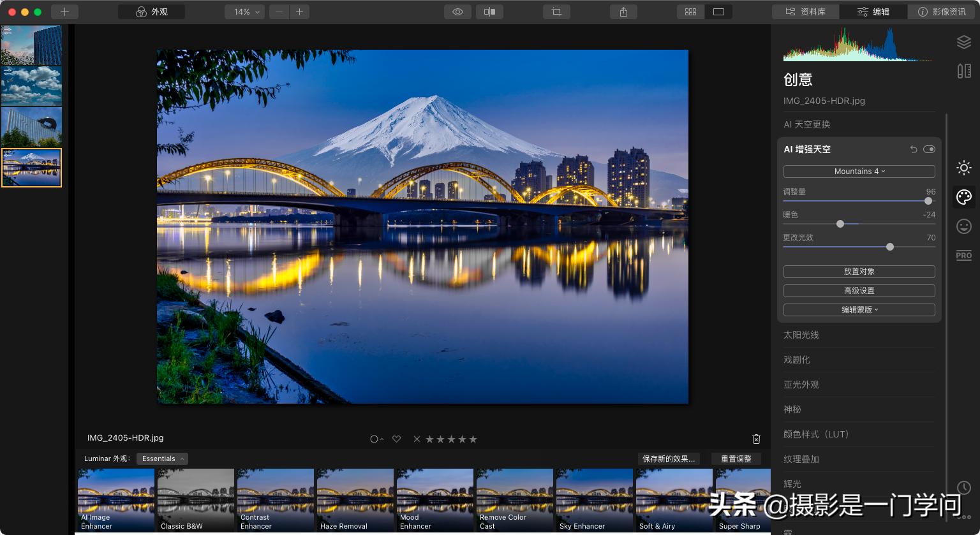Switch to the 资料库 tab
This screenshot has width=980, height=535.
(805, 11)
